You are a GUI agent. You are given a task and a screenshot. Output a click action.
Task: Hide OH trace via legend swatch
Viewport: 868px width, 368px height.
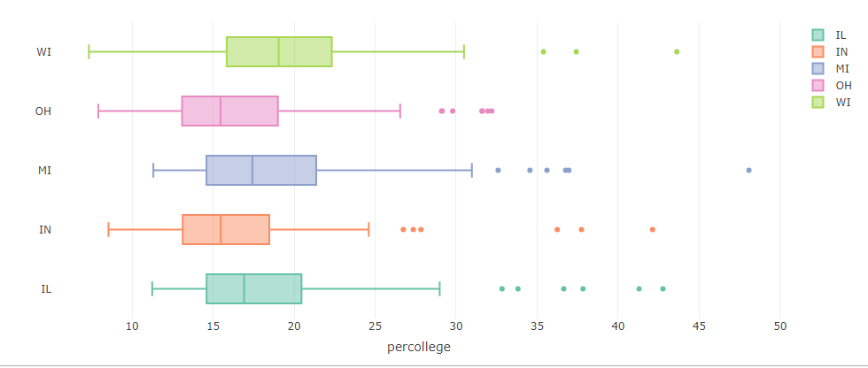coord(818,85)
